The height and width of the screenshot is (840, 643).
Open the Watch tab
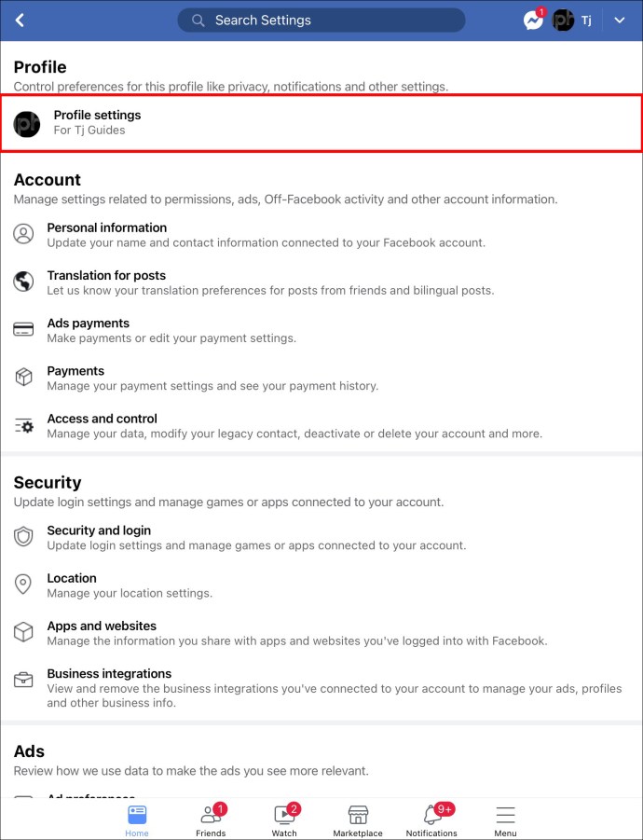click(x=284, y=820)
